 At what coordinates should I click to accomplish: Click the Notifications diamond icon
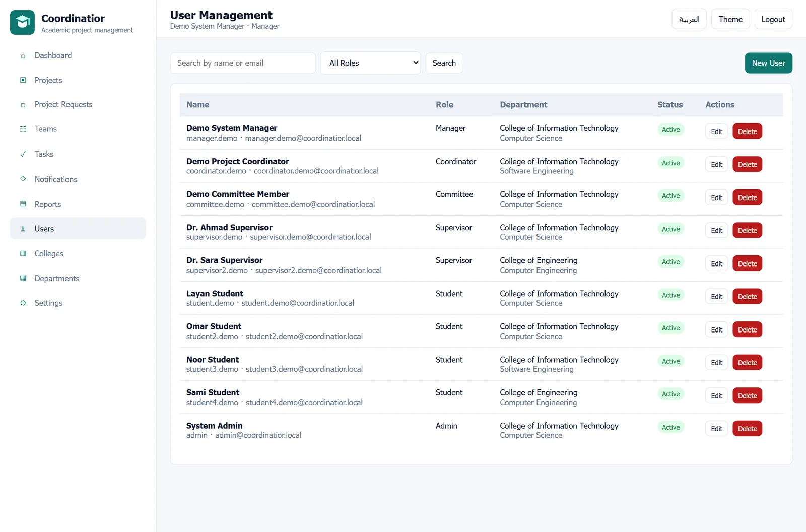[x=23, y=179]
